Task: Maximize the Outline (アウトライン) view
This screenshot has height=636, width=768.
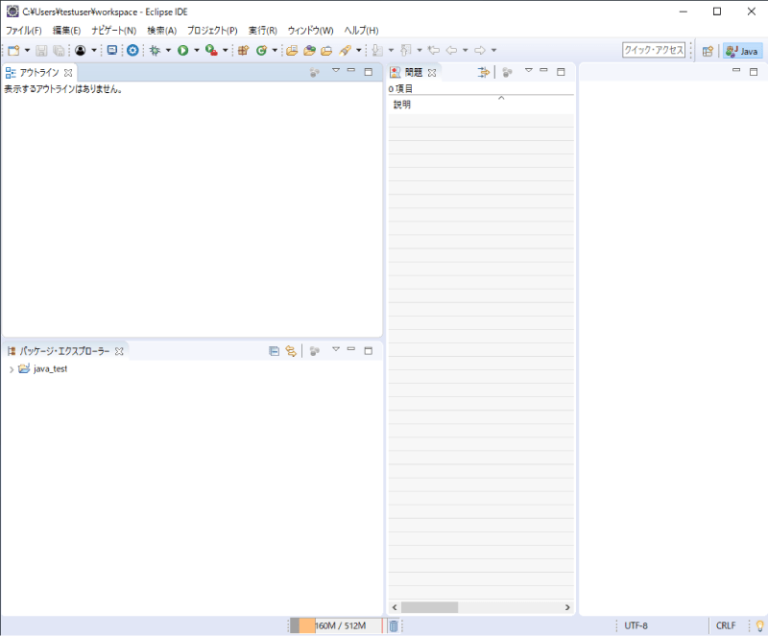Action: point(368,72)
